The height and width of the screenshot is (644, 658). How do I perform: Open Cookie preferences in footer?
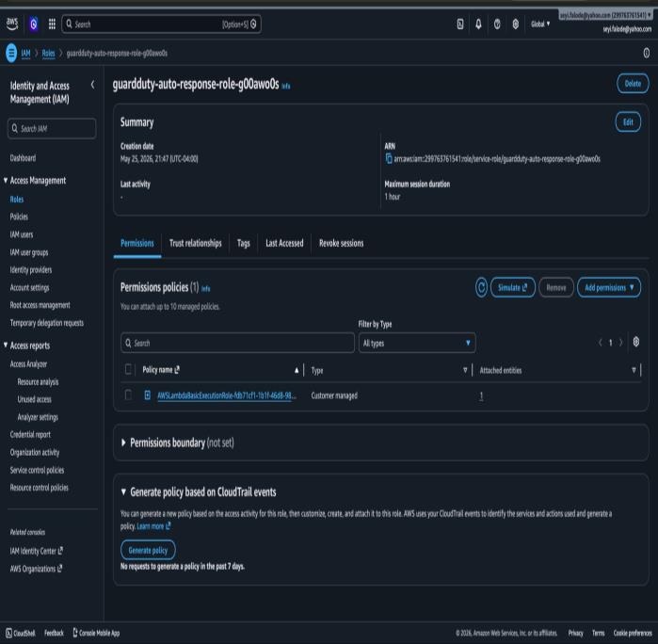[633, 633]
